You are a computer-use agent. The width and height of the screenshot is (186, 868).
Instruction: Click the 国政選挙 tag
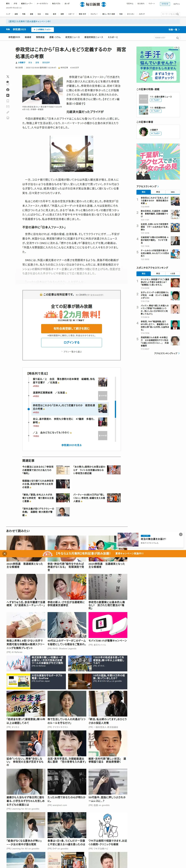click(x=46, y=62)
